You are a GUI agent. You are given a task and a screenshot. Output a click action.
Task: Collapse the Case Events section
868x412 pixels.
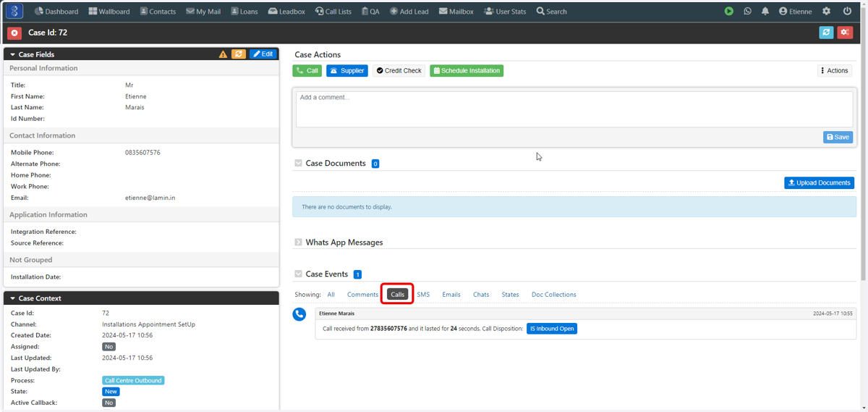coord(298,274)
